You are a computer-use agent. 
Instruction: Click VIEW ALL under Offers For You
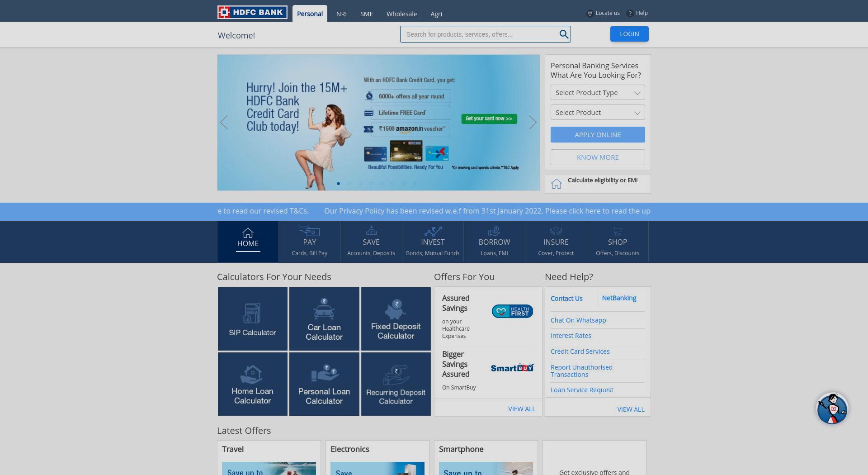[522, 409]
